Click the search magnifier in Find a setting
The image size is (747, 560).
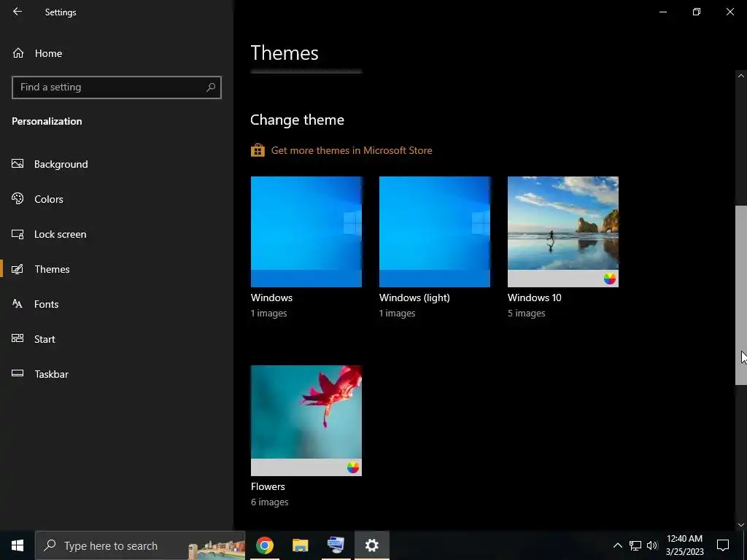211,87
